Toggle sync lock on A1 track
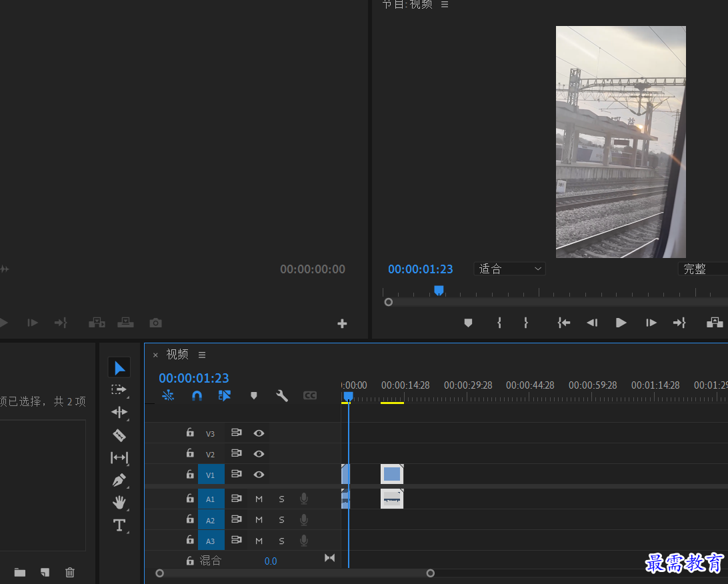The width and height of the screenshot is (728, 584). [x=236, y=498]
